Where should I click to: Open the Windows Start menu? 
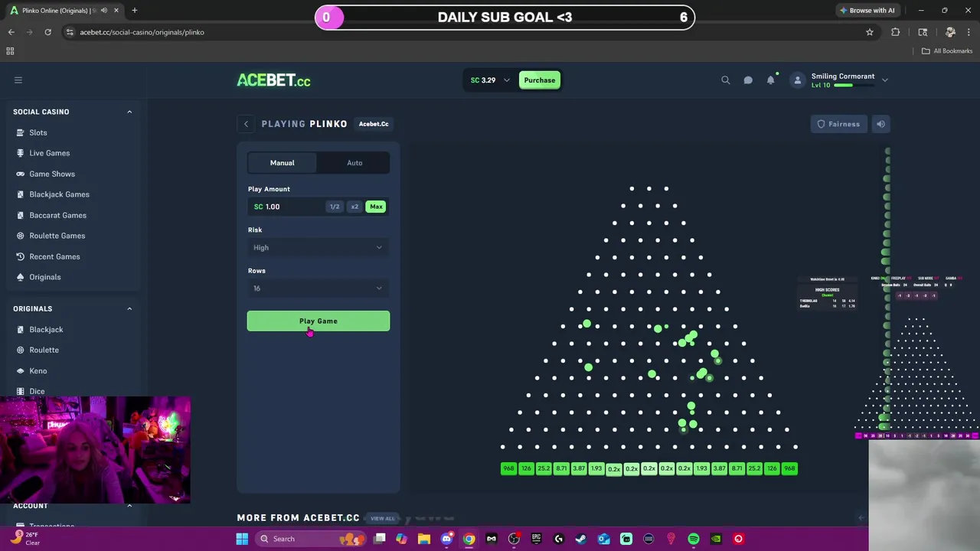tap(242, 539)
